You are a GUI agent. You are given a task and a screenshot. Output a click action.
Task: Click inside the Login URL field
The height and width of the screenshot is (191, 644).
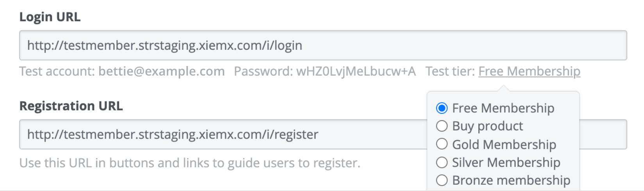(323, 45)
